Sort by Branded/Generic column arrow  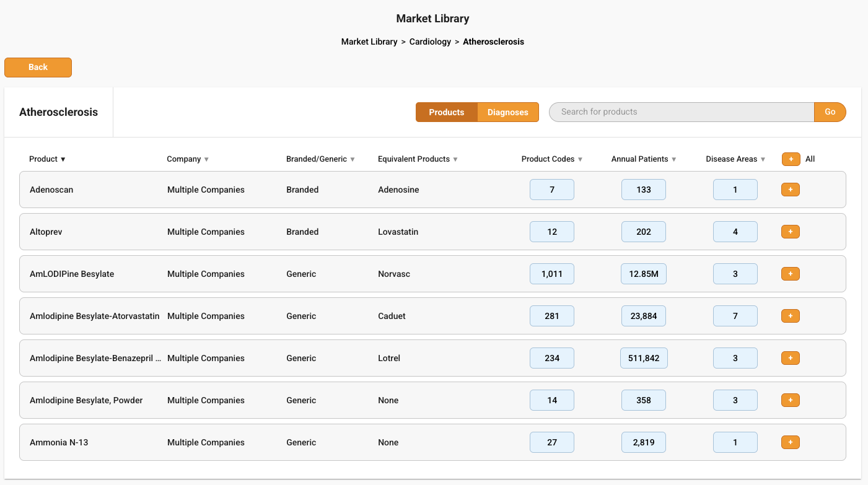[x=353, y=160]
